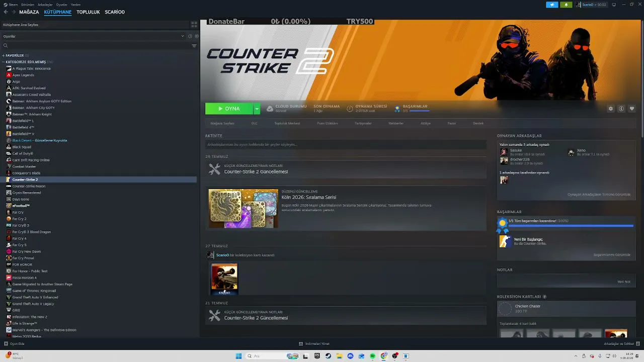The width and height of the screenshot is (644, 362).
Task: Click Oynayan Arkadaşların Tümünü Görüntüle link
Action: (599, 195)
